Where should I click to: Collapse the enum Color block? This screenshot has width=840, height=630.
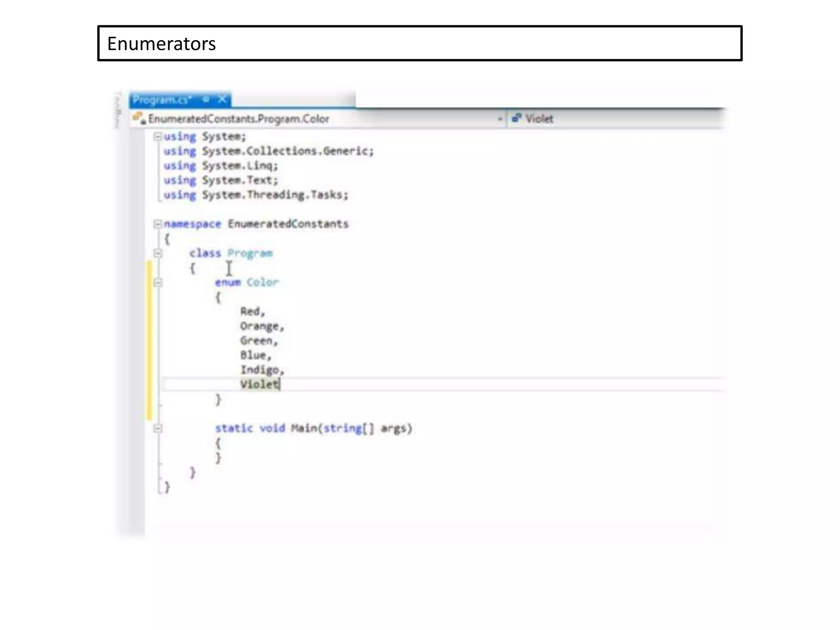click(x=157, y=282)
